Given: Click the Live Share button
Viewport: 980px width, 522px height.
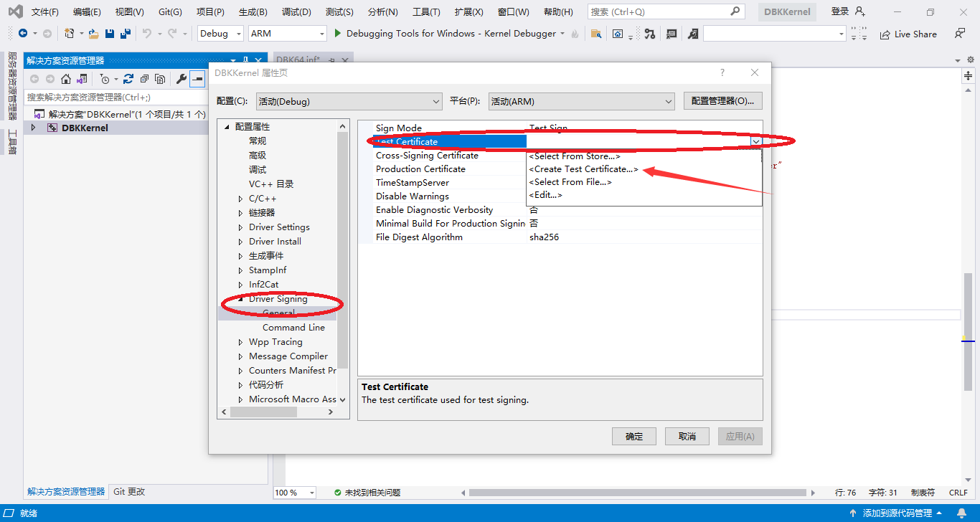Looking at the screenshot, I should [908, 34].
